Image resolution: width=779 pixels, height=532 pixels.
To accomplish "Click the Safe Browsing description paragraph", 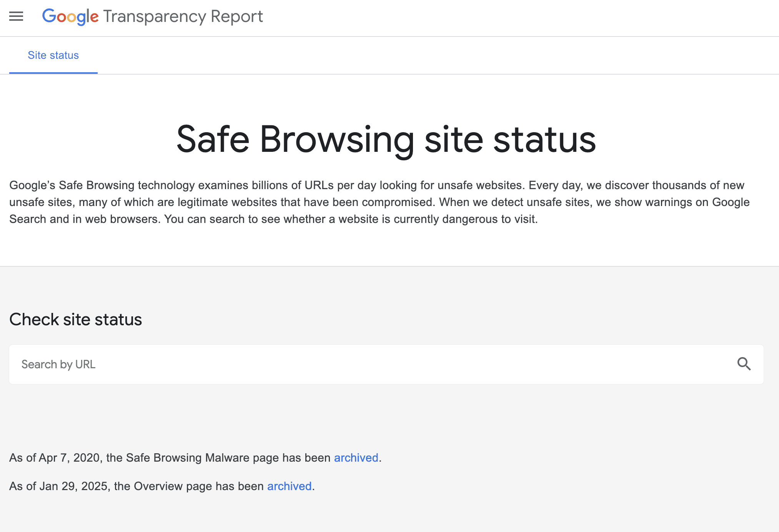I will (x=380, y=202).
